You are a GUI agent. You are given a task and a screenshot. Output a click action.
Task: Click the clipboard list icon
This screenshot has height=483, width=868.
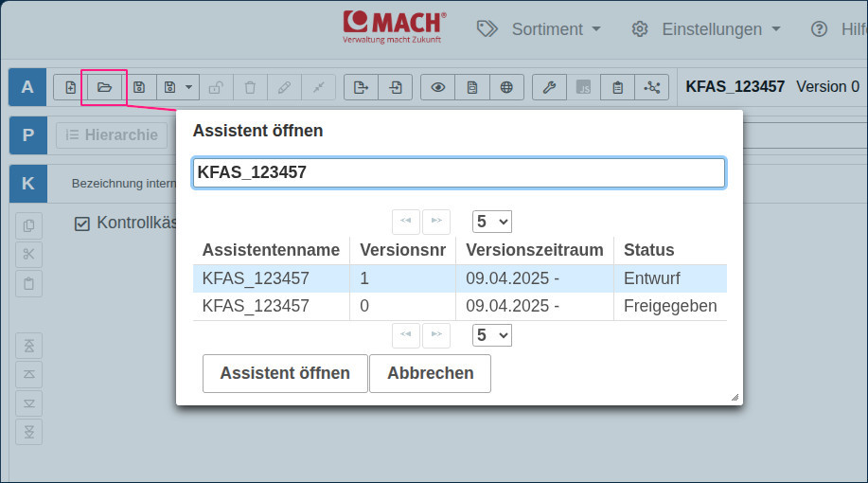618,87
